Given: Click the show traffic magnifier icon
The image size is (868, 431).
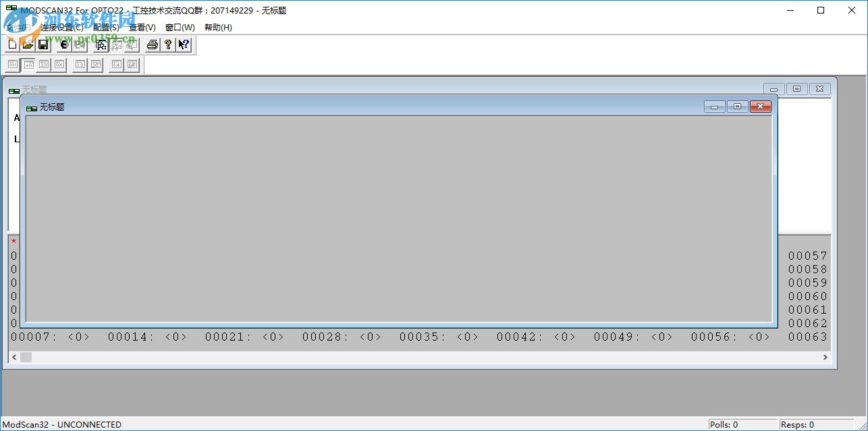Looking at the screenshot, I should tap(132, 45).
